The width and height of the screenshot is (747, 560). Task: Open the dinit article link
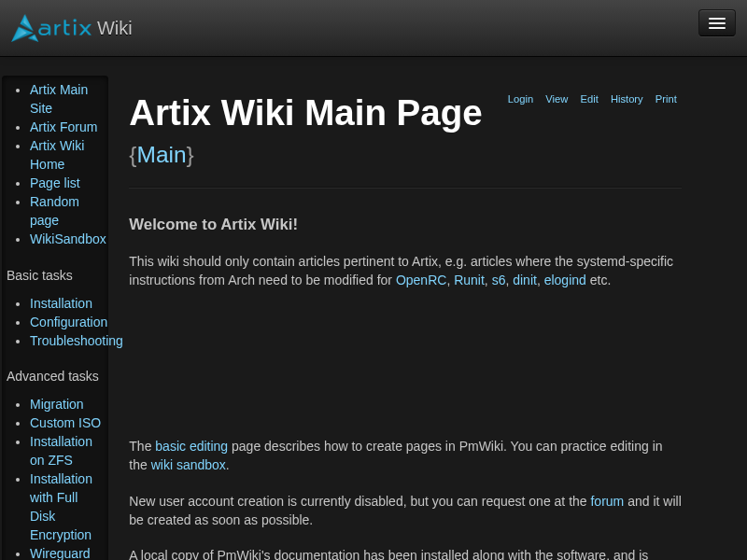525,280
